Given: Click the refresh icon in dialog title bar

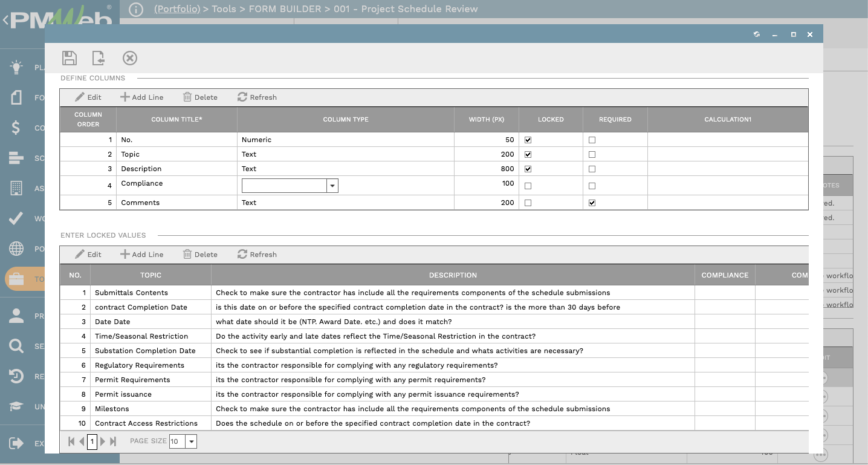Looking at the screenshot, I should tap(756, 34).
